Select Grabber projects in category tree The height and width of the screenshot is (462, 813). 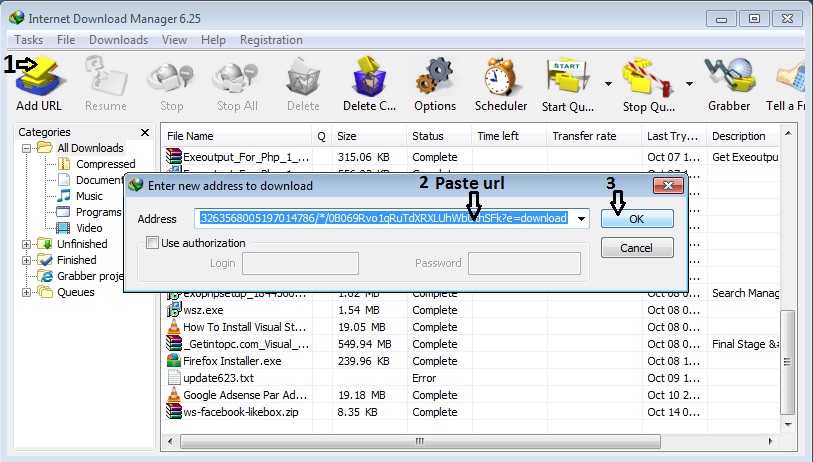[x=90, y=276]
